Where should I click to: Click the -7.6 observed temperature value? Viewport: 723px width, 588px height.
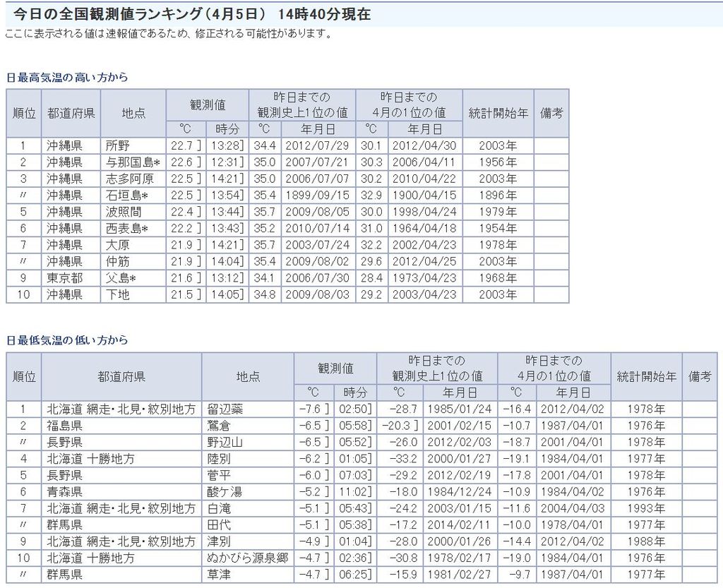click(311, 409)
